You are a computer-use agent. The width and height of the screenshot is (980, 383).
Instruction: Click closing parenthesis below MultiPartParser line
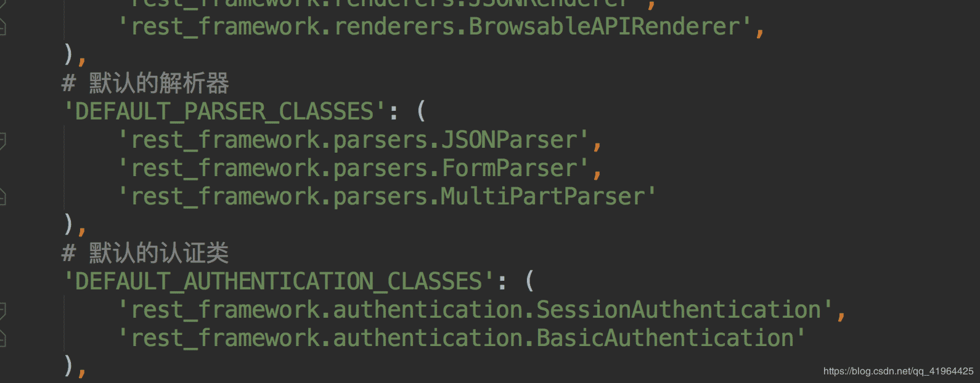69,224
